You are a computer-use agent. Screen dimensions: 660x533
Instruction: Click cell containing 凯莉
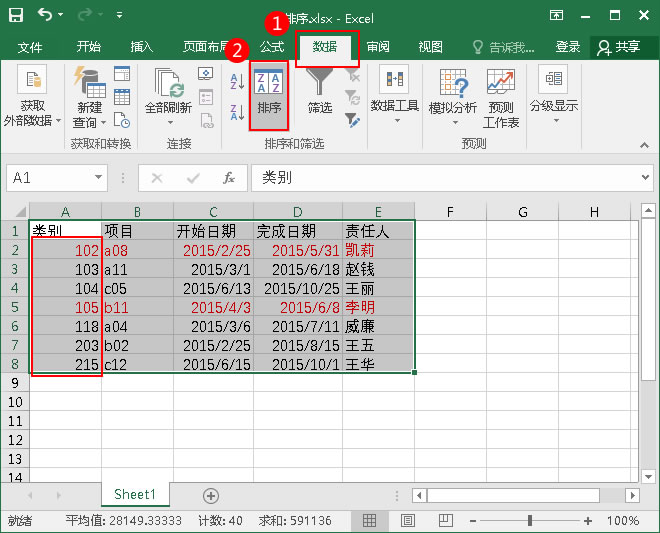pyautogui.click(x=378, y=251)
